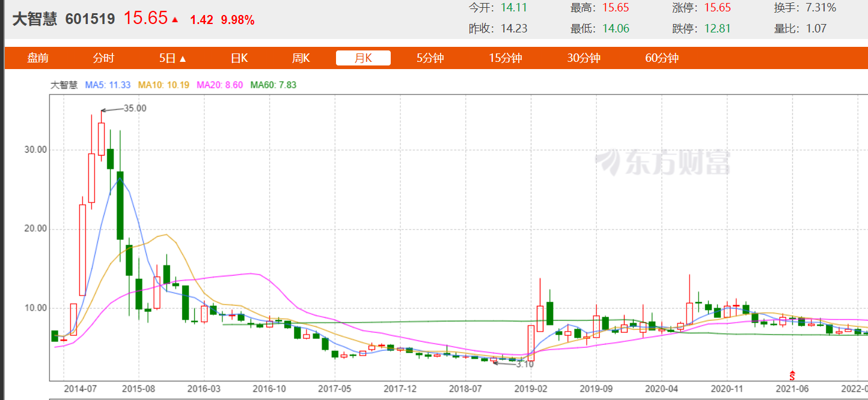The image size is (868, 400).
Task: Click the large red candlestick at 2019-02
Action: click(531, 343)
